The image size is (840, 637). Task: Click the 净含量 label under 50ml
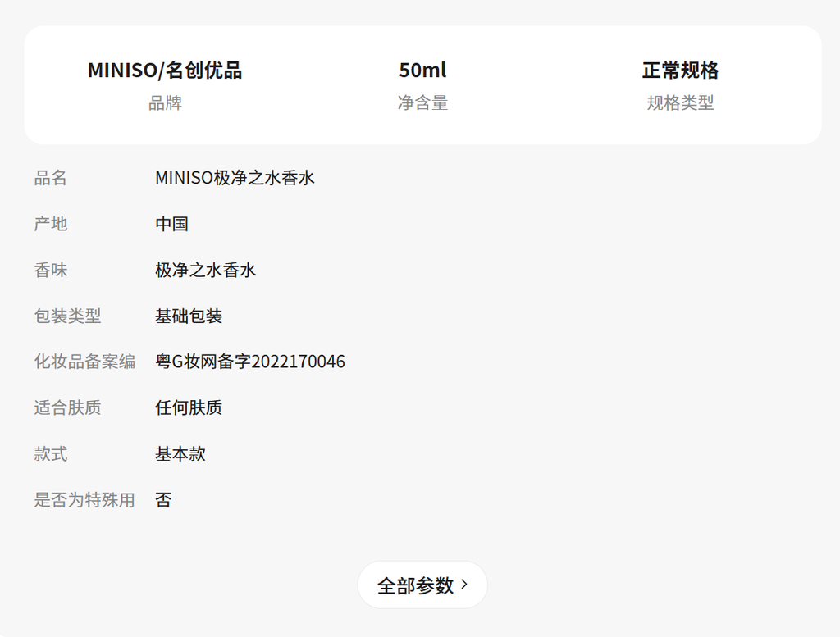[422, 103]
